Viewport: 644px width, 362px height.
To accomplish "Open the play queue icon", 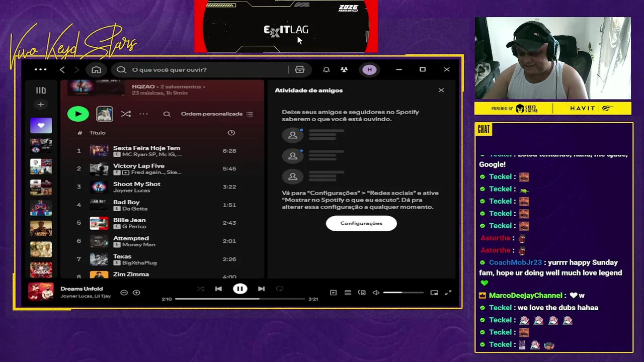I will coord(348,293).
